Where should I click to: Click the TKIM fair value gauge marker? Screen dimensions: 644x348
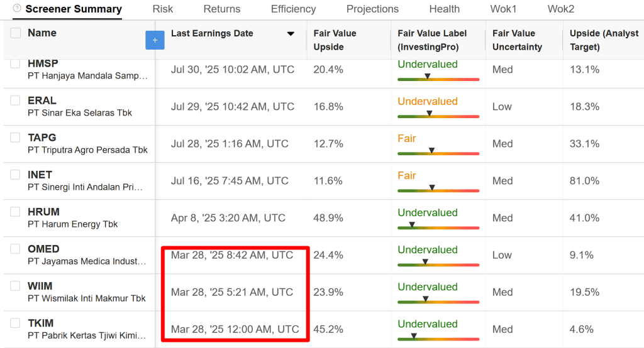413,336
